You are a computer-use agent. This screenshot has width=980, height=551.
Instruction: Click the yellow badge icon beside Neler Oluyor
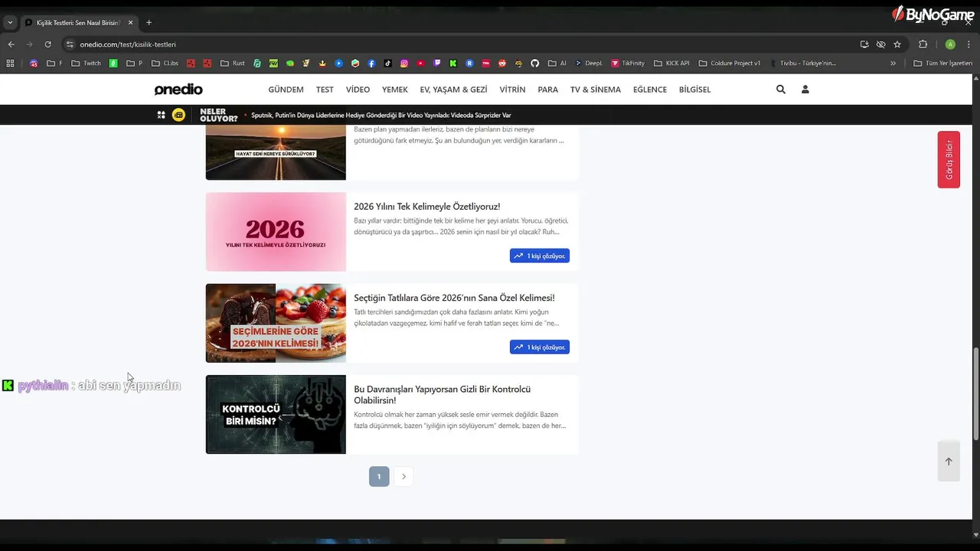(x=178, y=115)
